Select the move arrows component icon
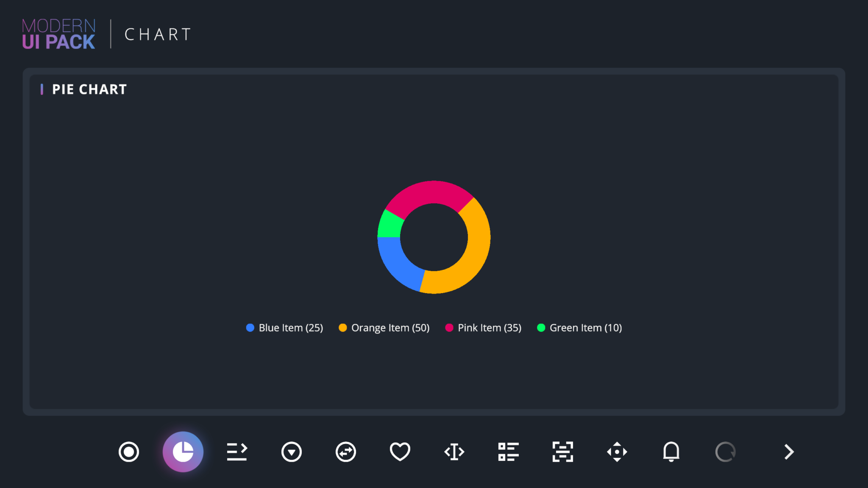The height and width of the screenshot is (488, 868). point(617,452)
